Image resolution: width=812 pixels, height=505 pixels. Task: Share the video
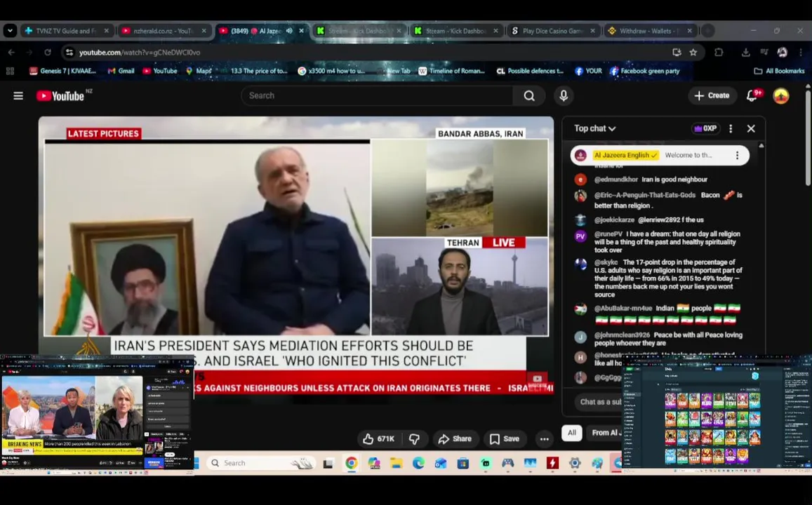coord(455,439)
